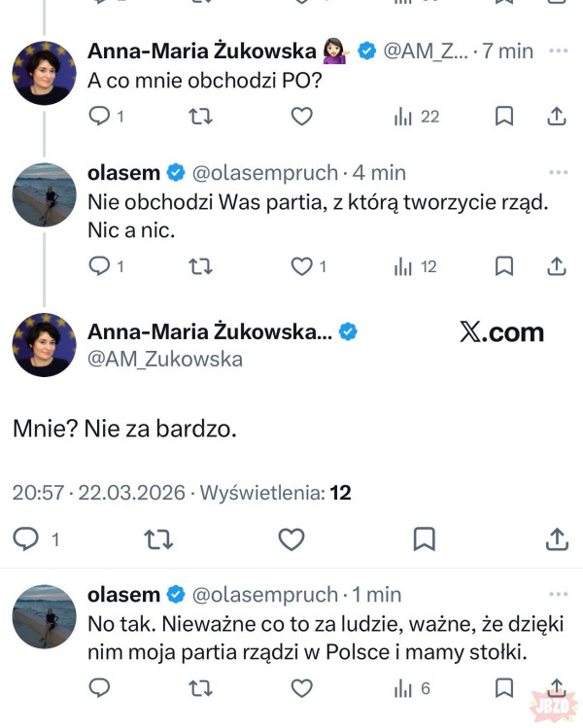Screen dimensions: 583x728
Task: Bookmark the main tweet 'Mnie? Nie za bardzo.'
Action: (x=424, y=539)
